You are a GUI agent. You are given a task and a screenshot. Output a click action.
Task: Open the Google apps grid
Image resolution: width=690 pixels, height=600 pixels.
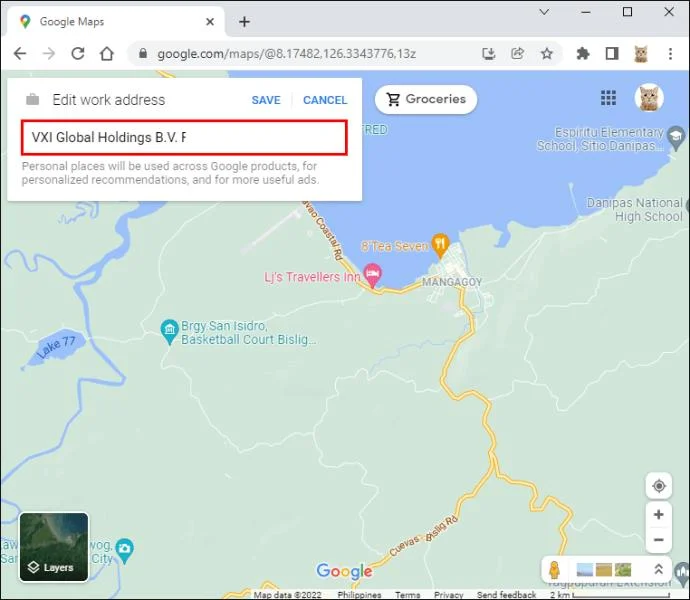point(609,98)
